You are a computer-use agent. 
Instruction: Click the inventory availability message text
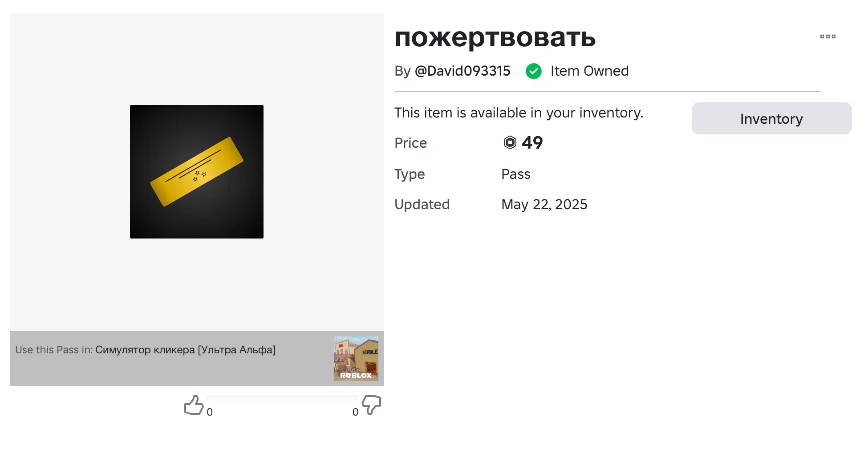[x=519, y=113]
